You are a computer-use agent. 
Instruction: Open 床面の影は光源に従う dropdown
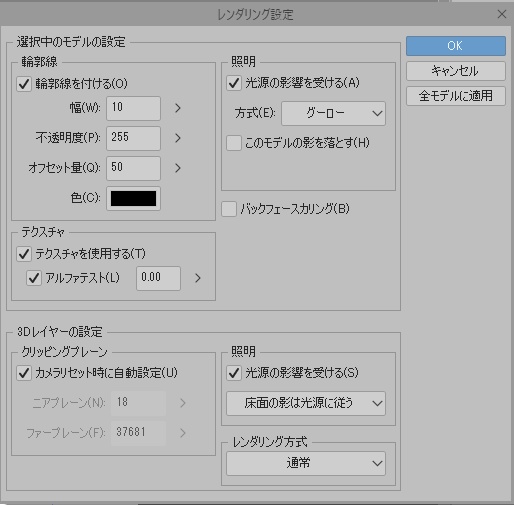(x=306, y=403)
